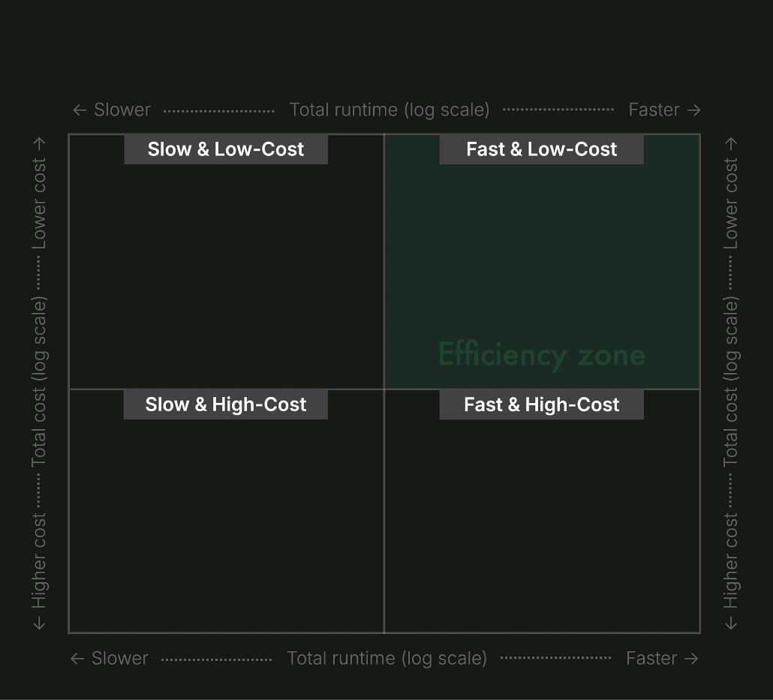
Task: Click the left arrow beside bottom Slower label
Action: coord(77,658)
